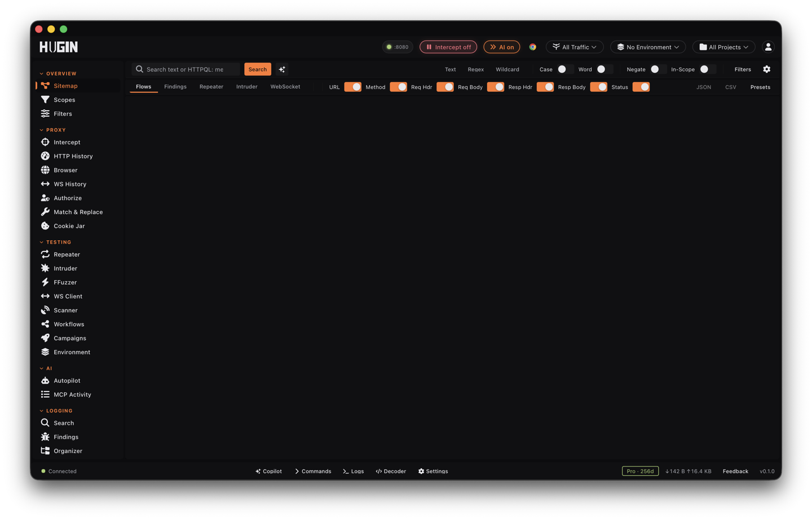
Task: Toggle the Case sensitivity switch
Action: click(x=565, y=69)
